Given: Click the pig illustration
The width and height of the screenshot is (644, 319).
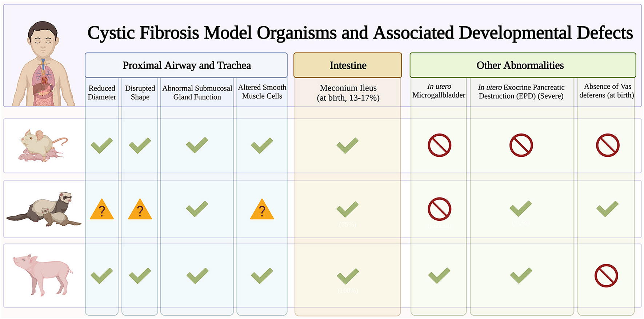Looking at the screenshot, I should click(x=43, y=275).
